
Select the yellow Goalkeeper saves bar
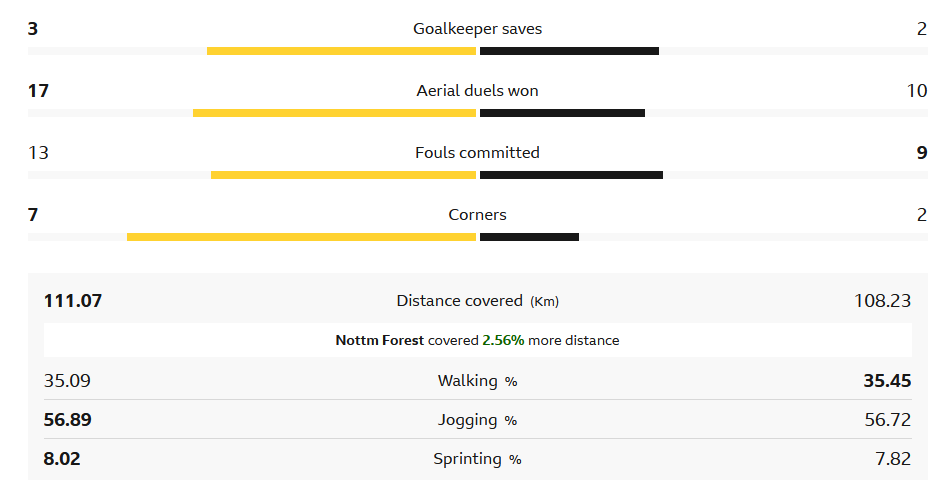(x=341, y=51)
